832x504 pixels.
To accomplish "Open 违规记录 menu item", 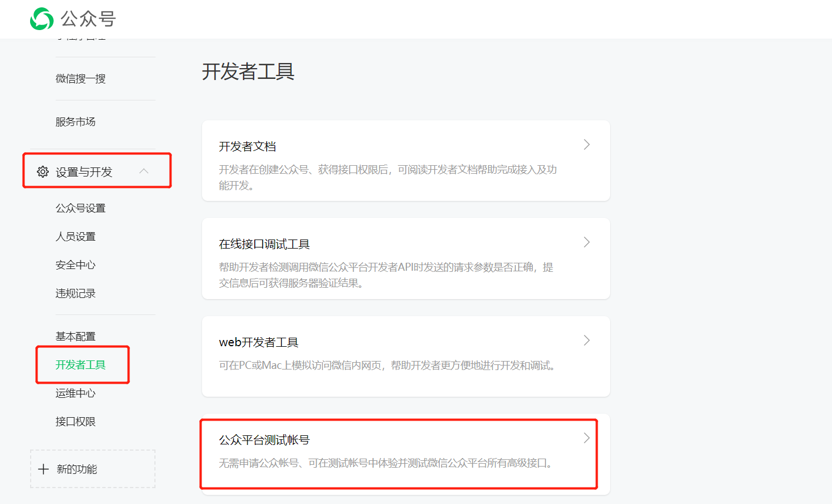I will [x=75, y=293].
